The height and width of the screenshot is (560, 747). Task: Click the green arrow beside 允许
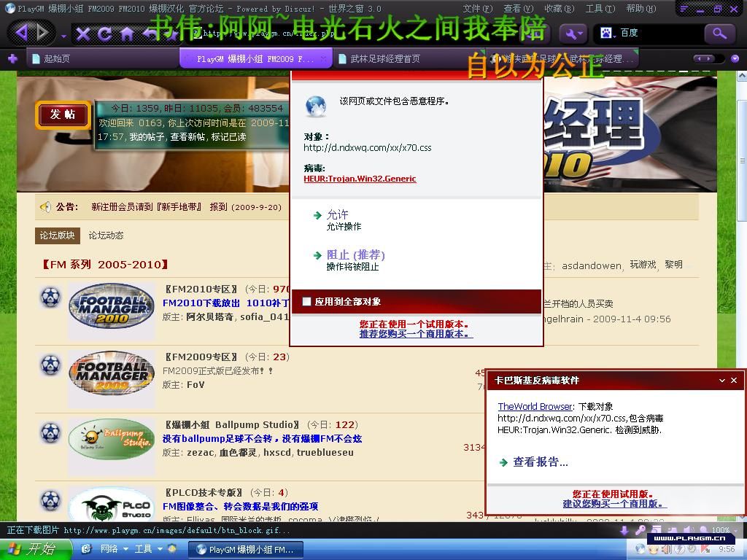pyautogui.click(x=317, y=216)
